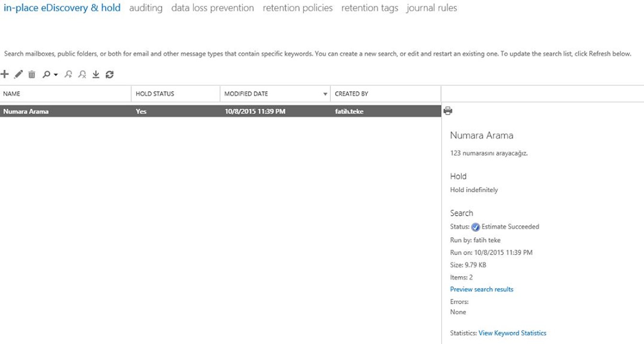Click the Size: 9.79 KB text
The height and width of the screenshot is (344, 644).
tap(468, 265)
